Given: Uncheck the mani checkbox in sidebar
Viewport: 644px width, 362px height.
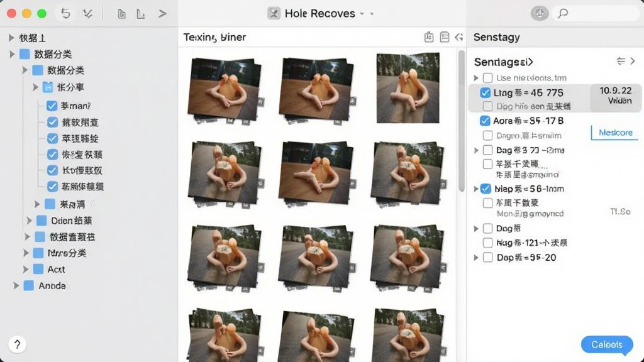Looking at the screenshot, I should coord(52,106).
